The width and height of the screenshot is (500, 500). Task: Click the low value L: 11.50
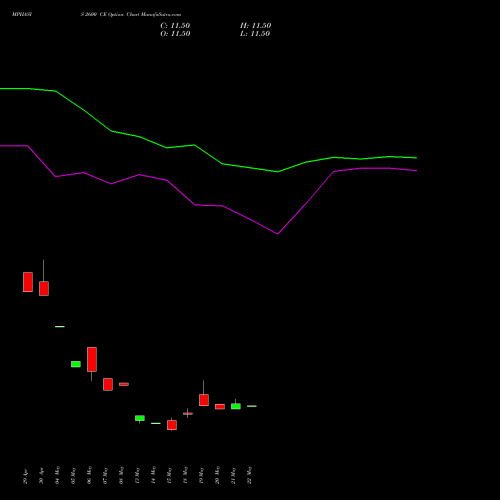pyautogui.click(x=255, y=34)
